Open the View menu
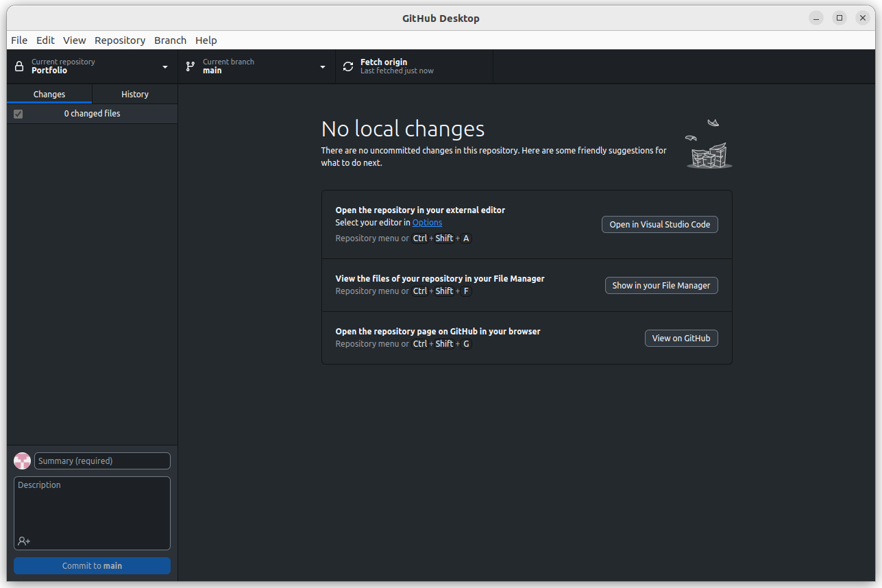The width and height of the screenshot is (882, 588). 75,40
